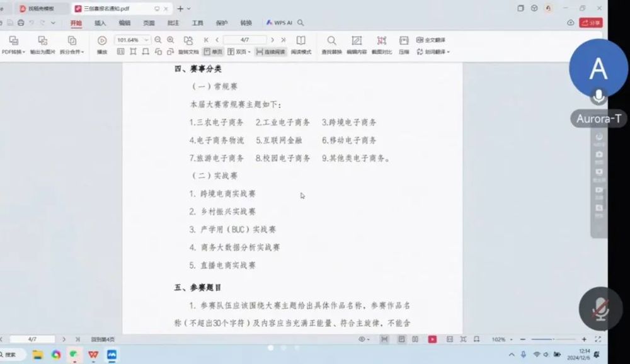
Task: Switch to the 插入 ribbon tab
Action: click(x=100, y=23)
